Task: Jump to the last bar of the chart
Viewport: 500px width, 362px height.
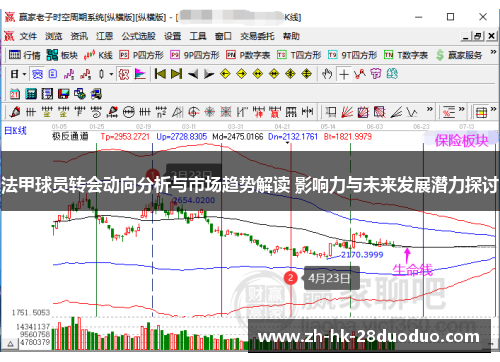Action: click(176, 74)
